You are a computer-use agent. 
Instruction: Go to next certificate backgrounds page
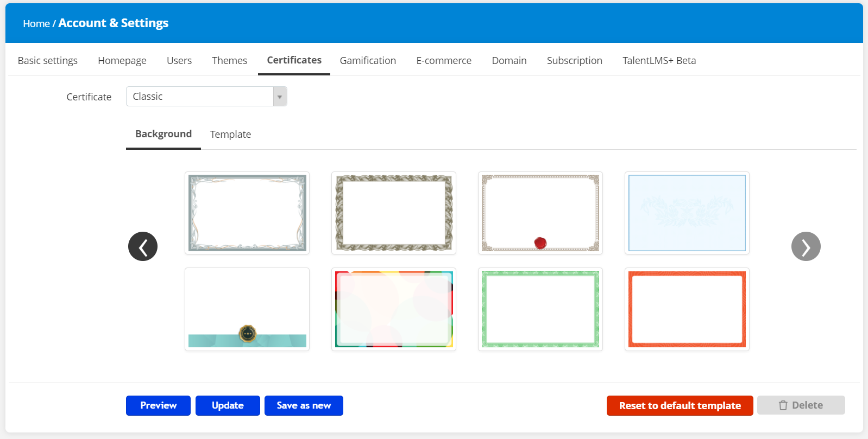click(806, 246)
